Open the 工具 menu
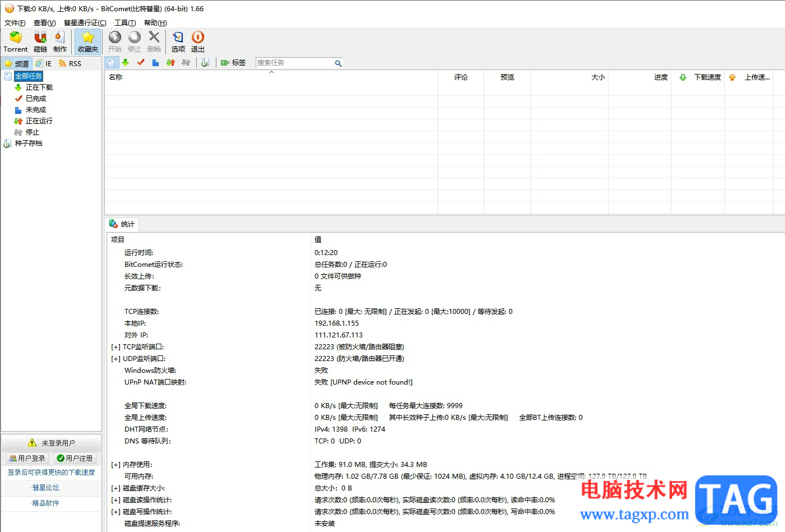This screenshot has height=532, width=785. point(125,23)
